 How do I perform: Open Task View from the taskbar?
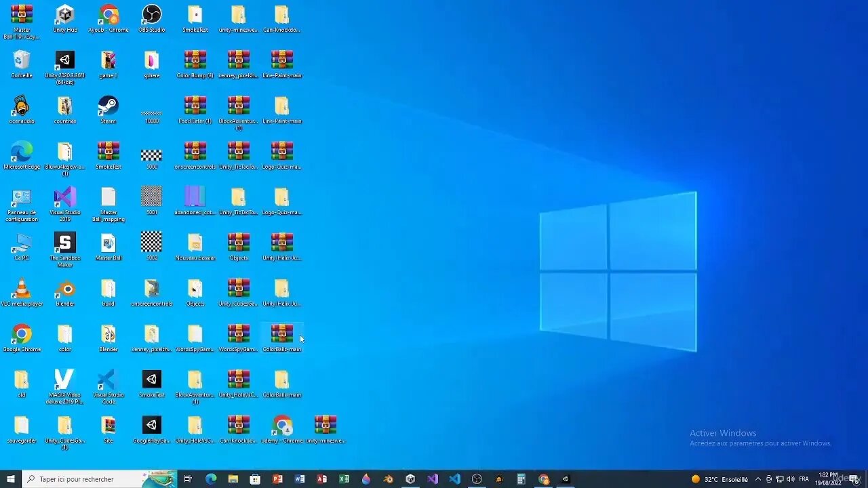click(x=188, y=479)
